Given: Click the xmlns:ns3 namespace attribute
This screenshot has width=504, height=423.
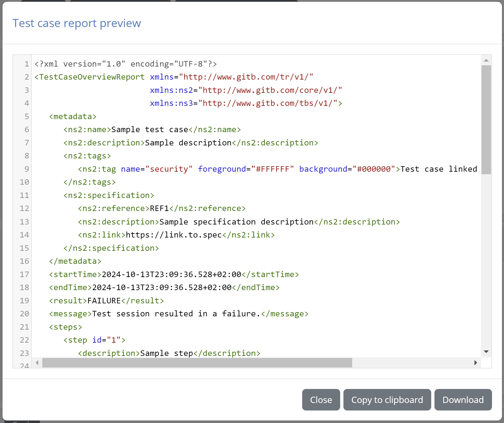Looking at the screenshot, I should 244,103.
